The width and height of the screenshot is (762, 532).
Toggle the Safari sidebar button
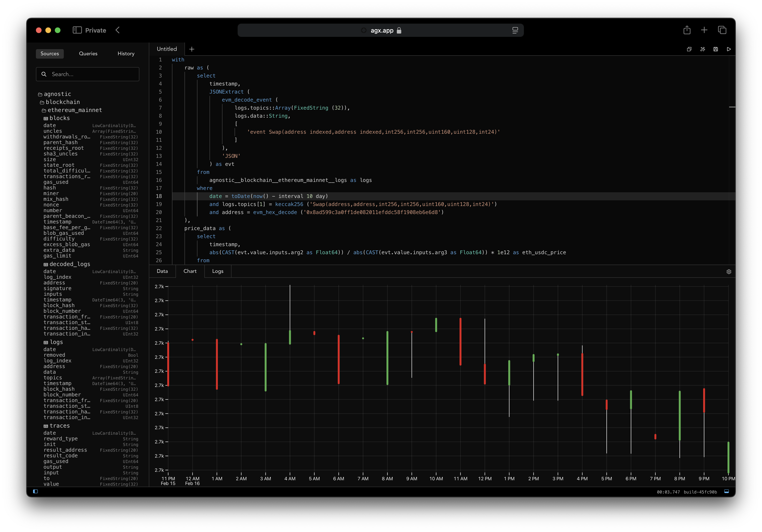point(77,30)
